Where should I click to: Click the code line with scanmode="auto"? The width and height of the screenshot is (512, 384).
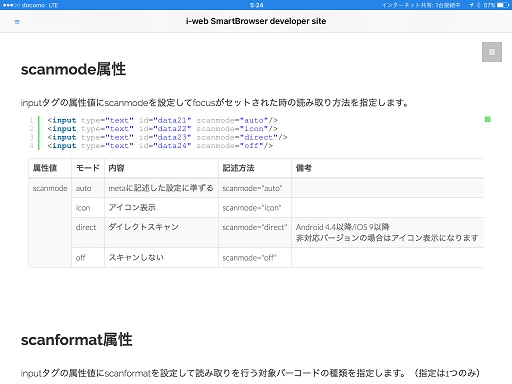click(x=162, y=120)
